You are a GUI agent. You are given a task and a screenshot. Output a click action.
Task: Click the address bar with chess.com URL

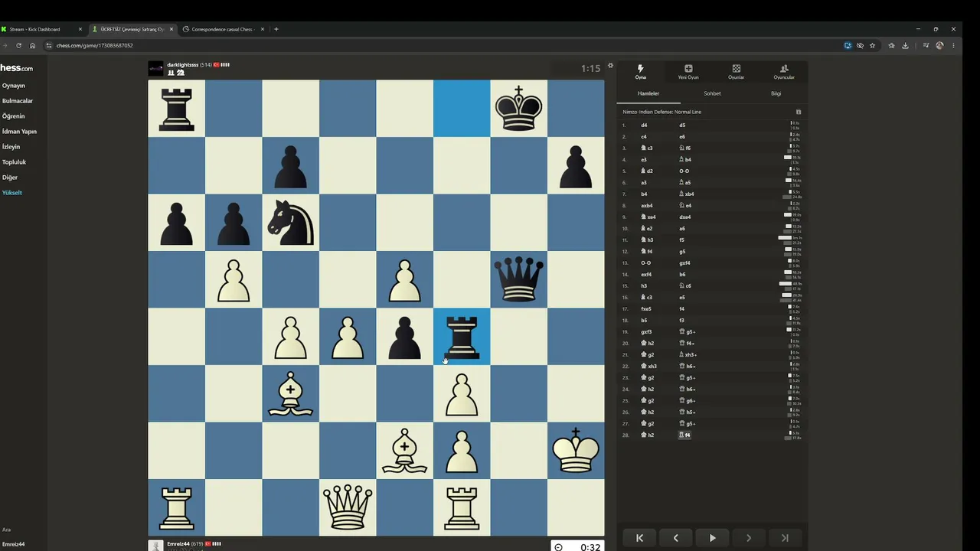(444, 45)
